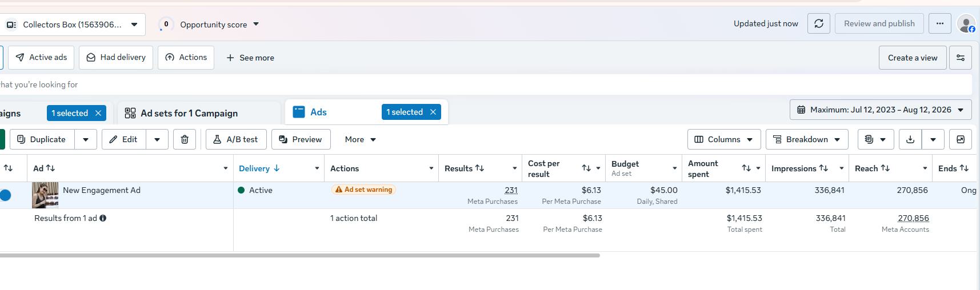Viewport: 980px width, 290px height.
Task: Sort by Delivery column arrow
Action: click(x=277, y=168)
